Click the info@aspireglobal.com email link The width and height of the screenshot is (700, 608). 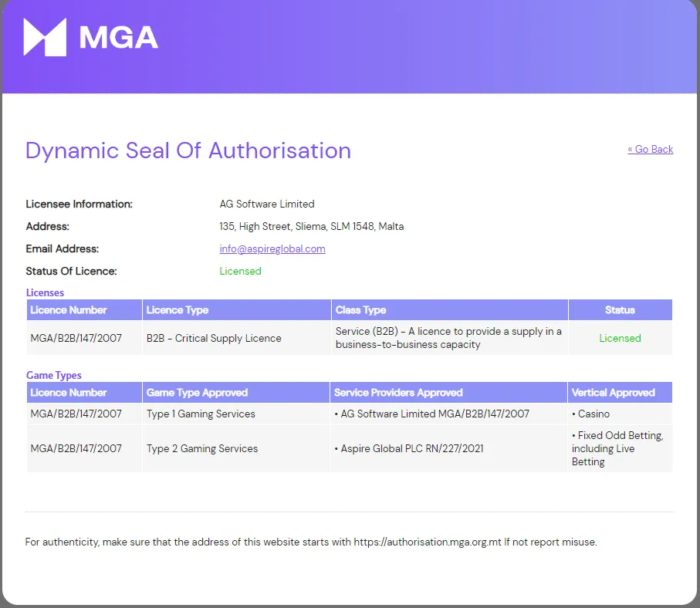pyautogui.click(x=272, y=248)
